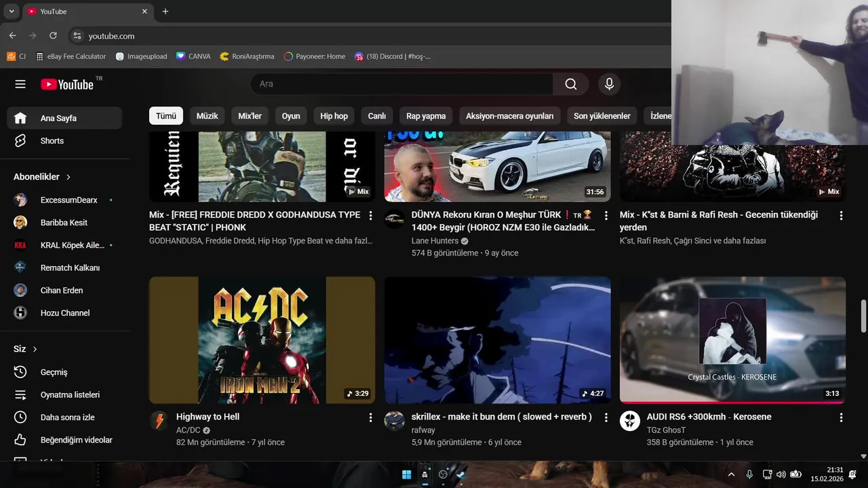Image resolution: width=868 pixels, height=488 pixels.
Task: Open options for K"st & Barni mix
Action: (841, 216)
